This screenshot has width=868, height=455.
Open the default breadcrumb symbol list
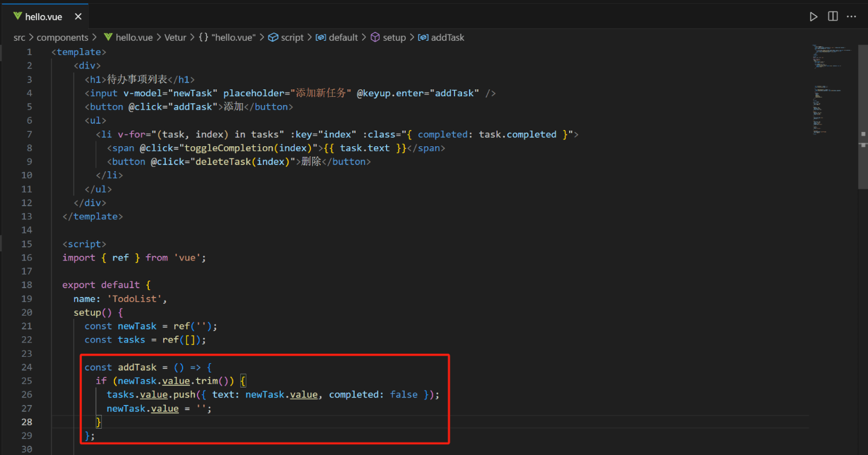click(x=343, y=37)
